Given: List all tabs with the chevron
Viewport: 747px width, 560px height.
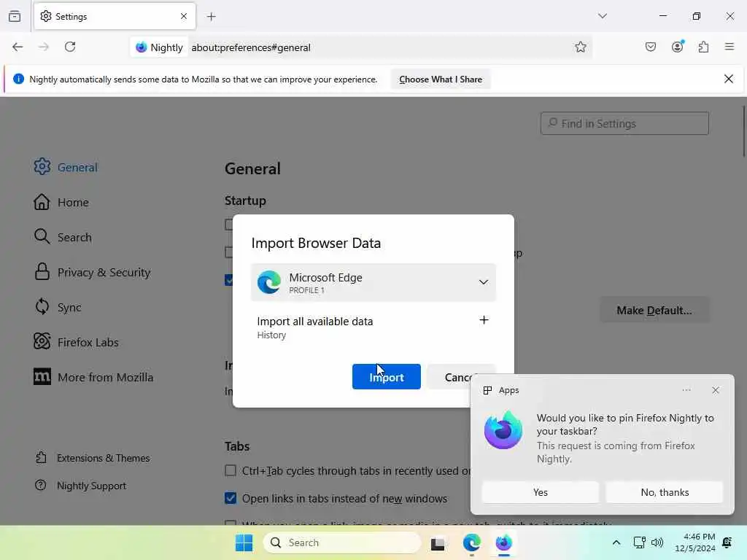Looking at the screenshot, I should [x=603, y=16].
